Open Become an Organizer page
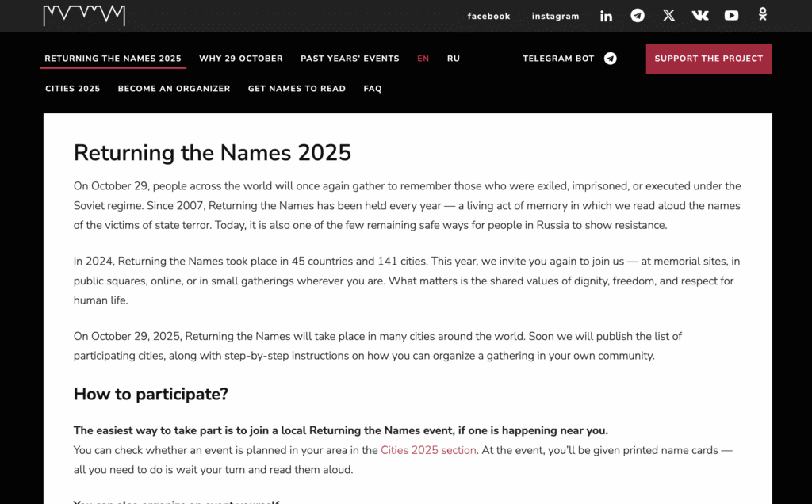The image size is (812, 504). [x=174, y=89]
